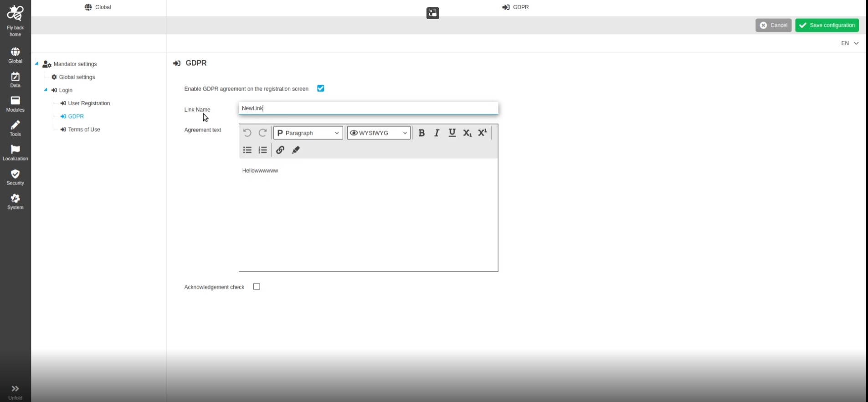868x402 pixels.
Task: Collapse the Mandator settings tree node
Action: pos(36,64)
